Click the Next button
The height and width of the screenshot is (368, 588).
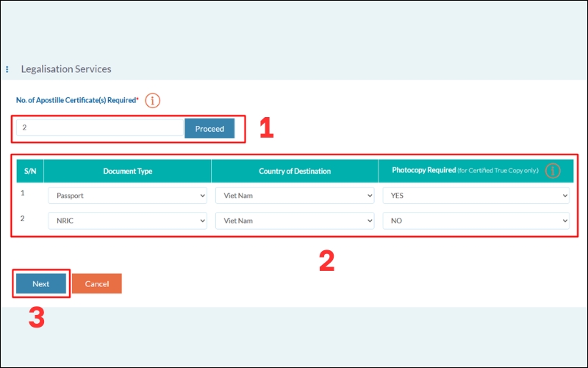(x=41, y=283)
